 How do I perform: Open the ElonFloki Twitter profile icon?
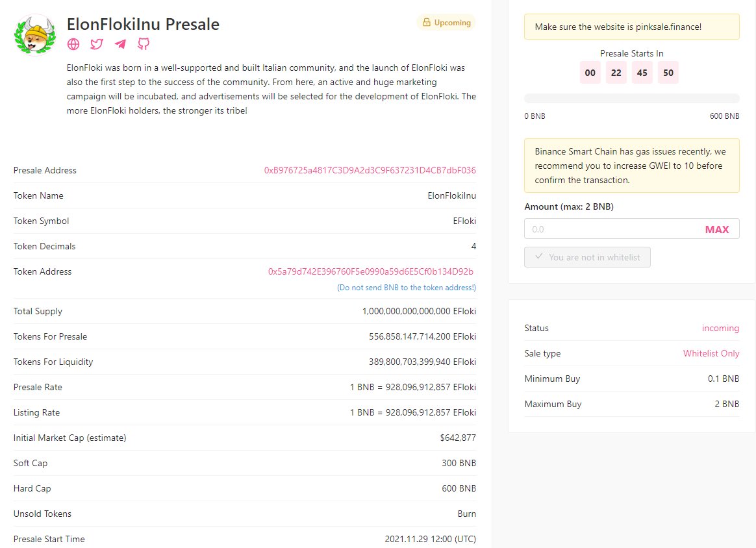pos(96,44)
